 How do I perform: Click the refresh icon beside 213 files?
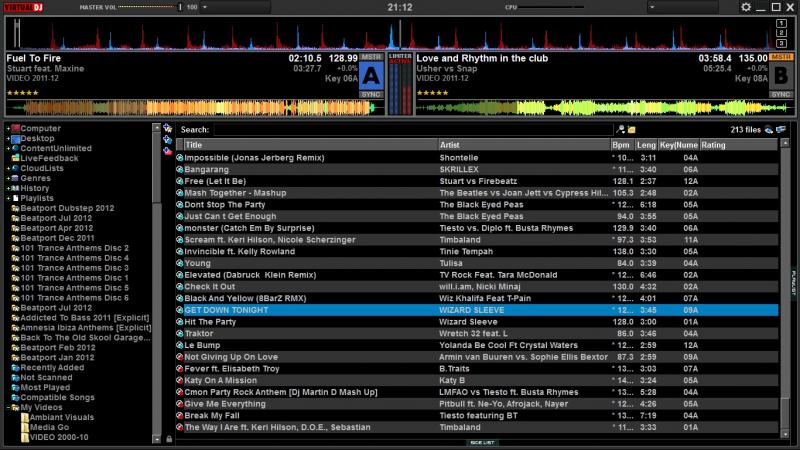(769, 130)
